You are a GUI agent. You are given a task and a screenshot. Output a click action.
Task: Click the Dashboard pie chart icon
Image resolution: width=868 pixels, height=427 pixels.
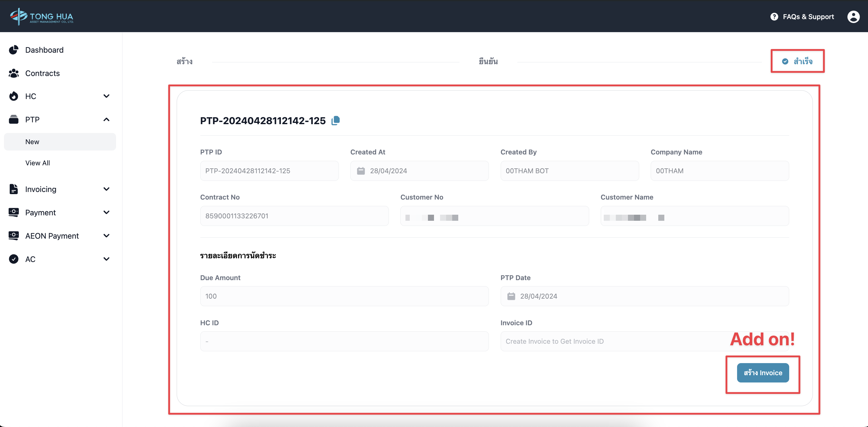click(x=14, y=50)
